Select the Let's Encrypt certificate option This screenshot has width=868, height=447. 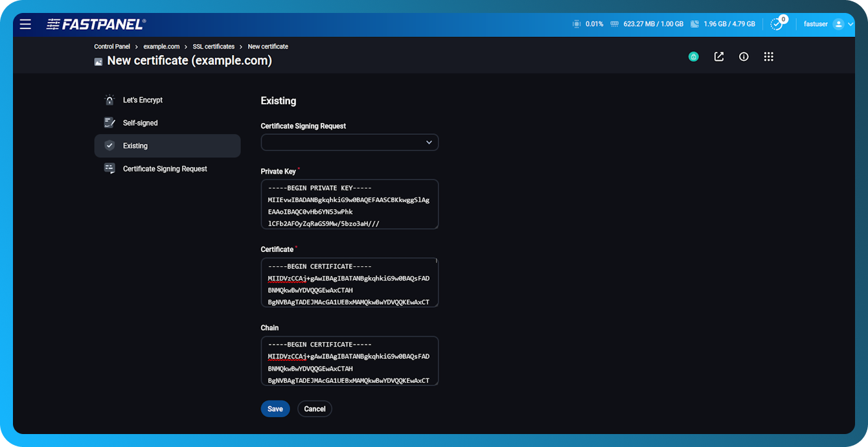click(143, 100)
